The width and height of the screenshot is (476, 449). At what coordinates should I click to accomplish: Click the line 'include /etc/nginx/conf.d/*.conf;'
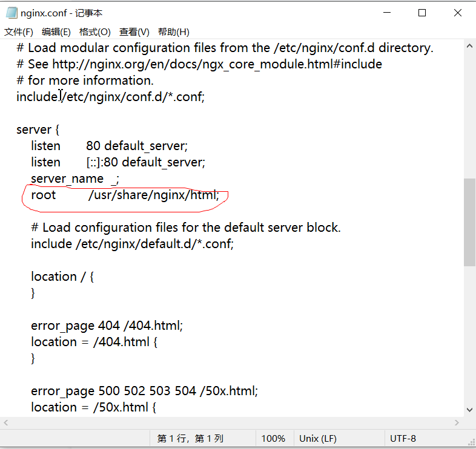[110, 97]
